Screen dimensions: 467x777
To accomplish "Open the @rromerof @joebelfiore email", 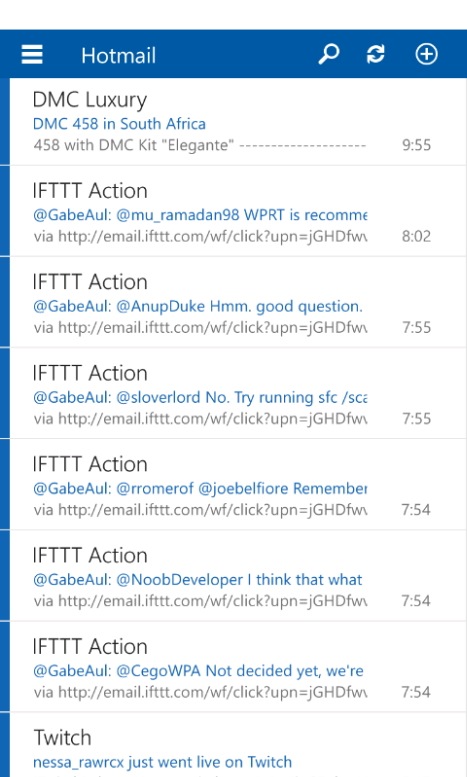I will [238, 485].
